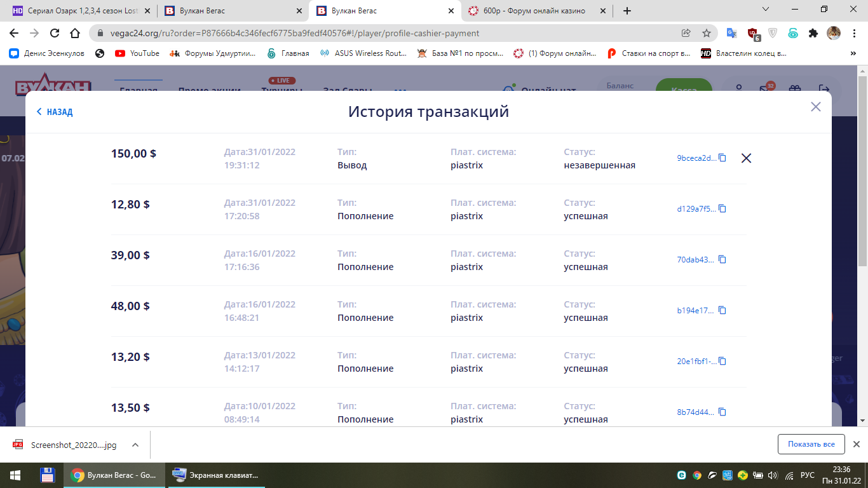Select the 150,00 $ amount

133,154
